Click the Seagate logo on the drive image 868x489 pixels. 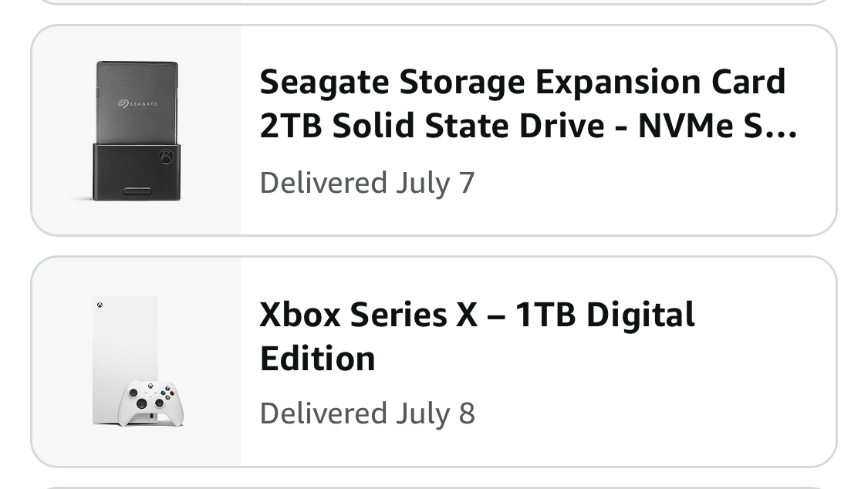[137, 103]
